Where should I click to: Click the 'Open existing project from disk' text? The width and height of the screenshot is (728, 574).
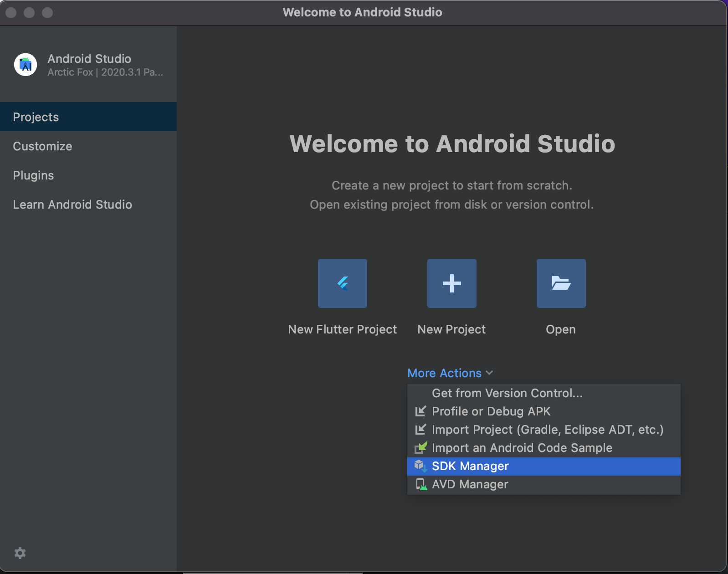452,205
